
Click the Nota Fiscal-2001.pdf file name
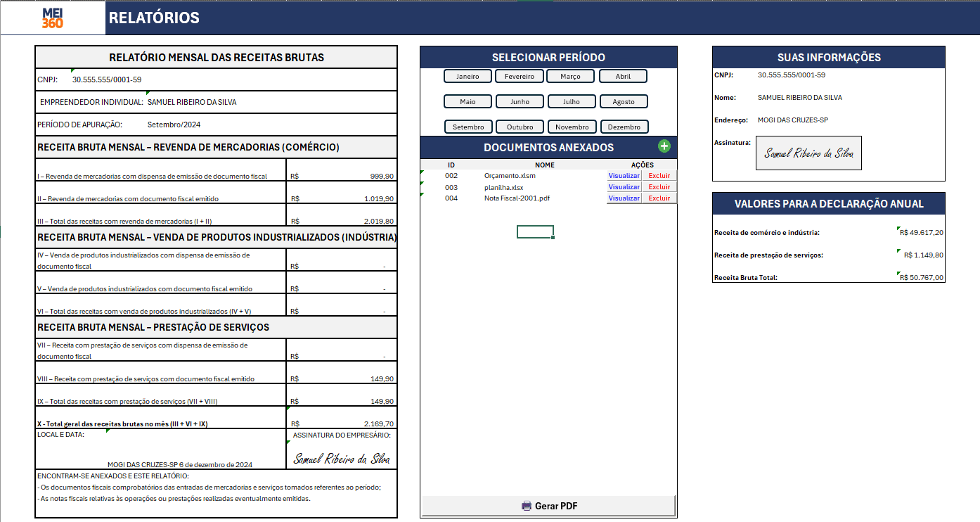[x=517, y=198]
